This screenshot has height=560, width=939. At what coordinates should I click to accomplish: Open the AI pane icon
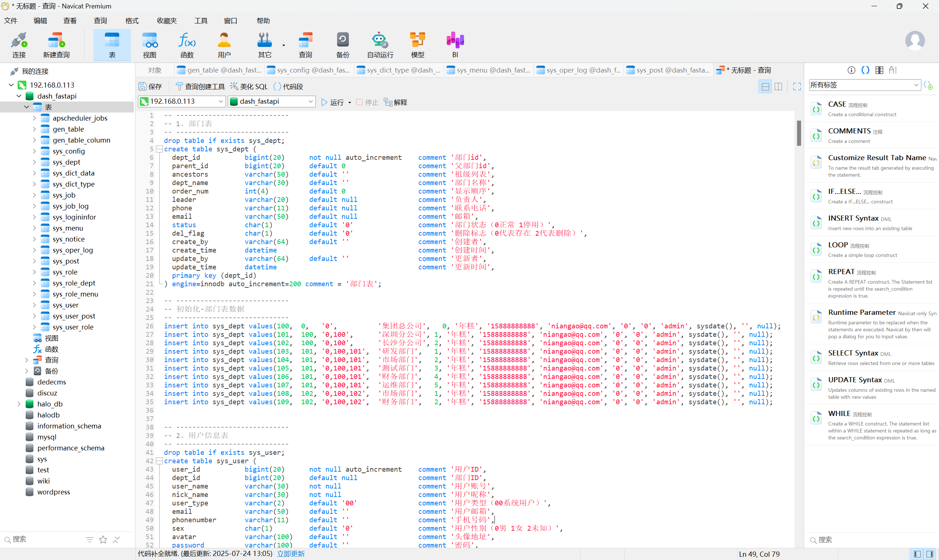coord(893,70)
